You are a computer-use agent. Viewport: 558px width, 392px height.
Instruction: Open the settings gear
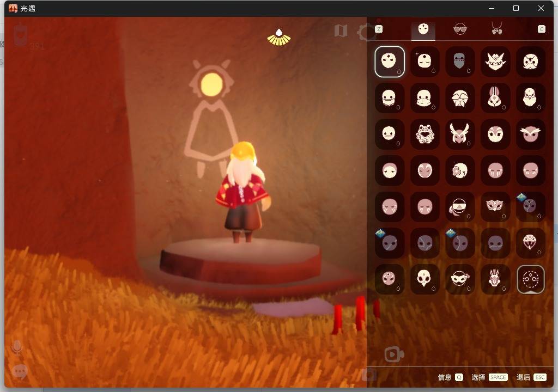(x=366, y=33)
